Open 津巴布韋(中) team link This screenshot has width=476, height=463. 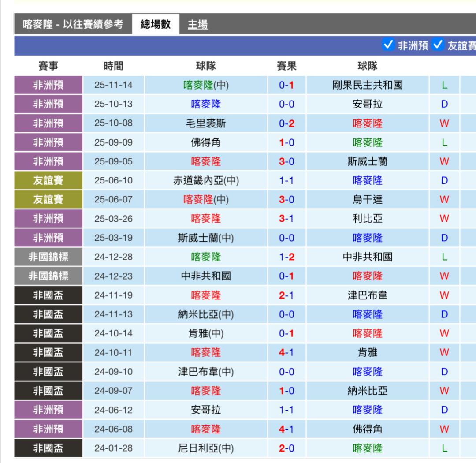(x=206, y=372)
